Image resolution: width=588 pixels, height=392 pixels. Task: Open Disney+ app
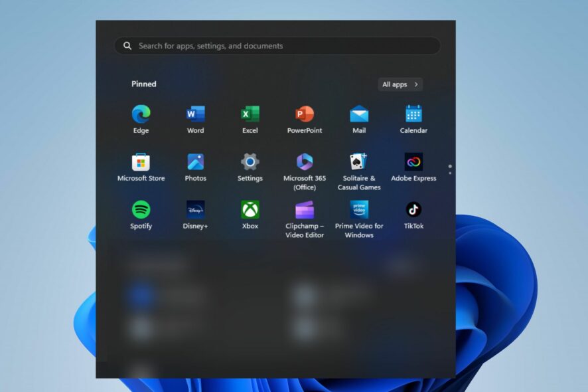point(195,215)
